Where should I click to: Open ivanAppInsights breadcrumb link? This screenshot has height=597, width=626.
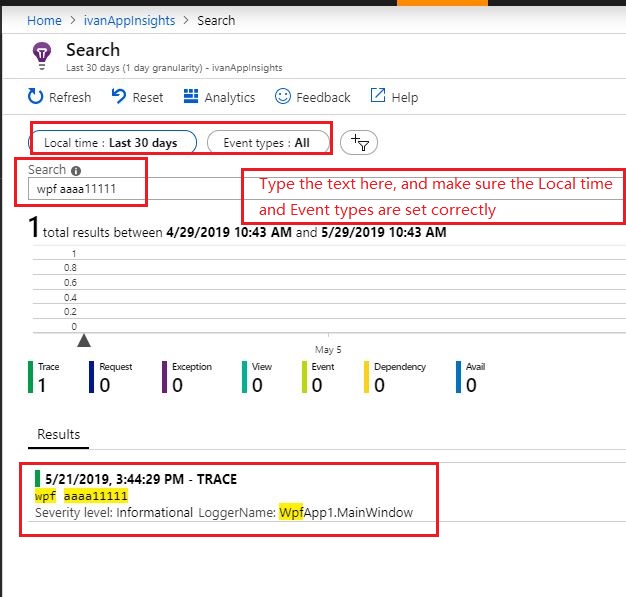(129, 20)
